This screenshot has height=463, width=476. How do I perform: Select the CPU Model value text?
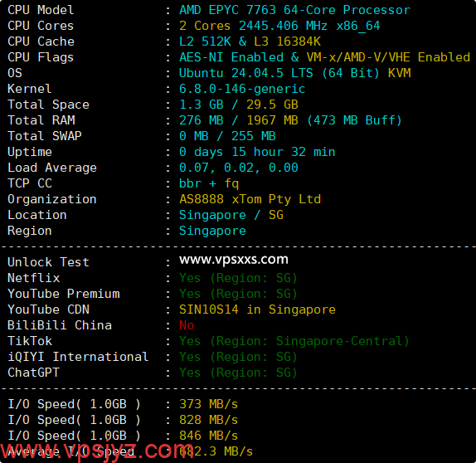[x=294, y=10]
